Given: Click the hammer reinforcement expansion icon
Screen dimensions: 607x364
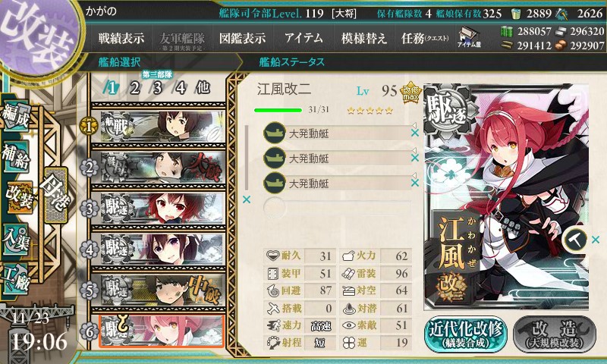Looking at the screenshot, I should tap(575, 240).
